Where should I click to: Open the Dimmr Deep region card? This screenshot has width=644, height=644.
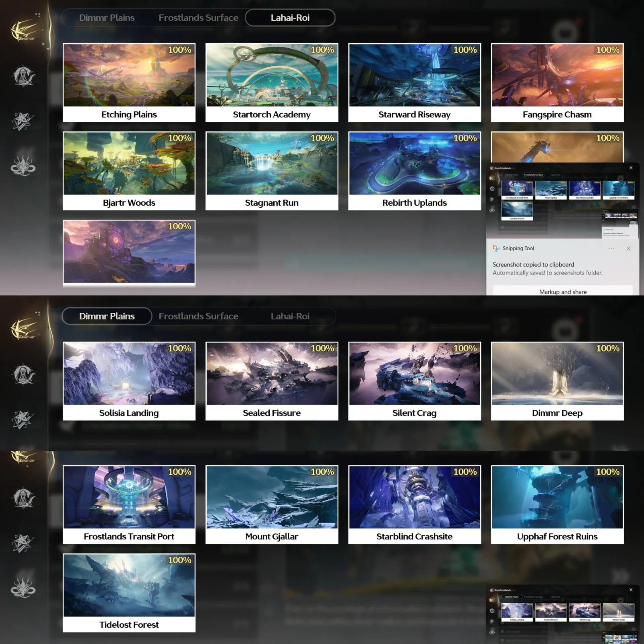click(x=557, y=381)
